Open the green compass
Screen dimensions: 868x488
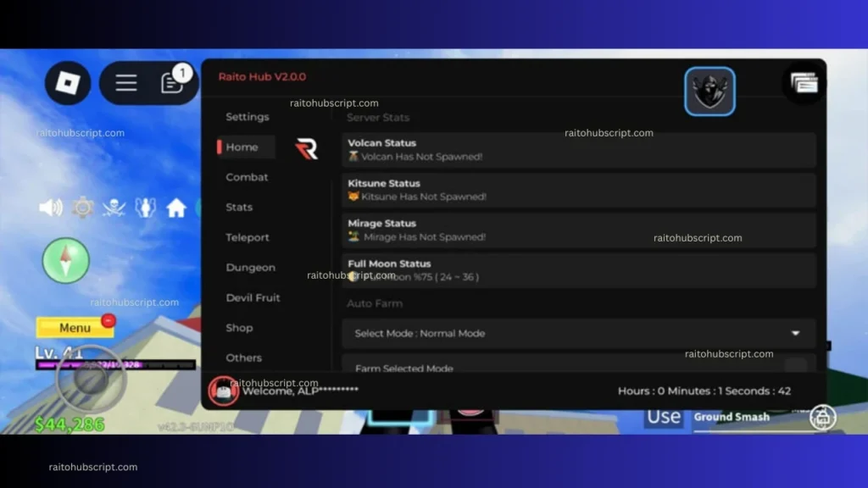[x=66, y=261]
